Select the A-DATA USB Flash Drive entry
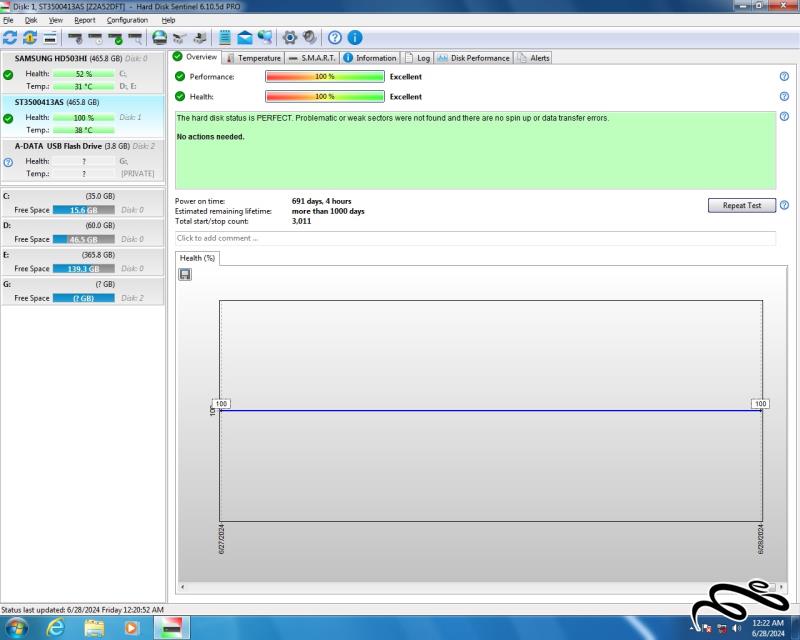 click(83, 160)
